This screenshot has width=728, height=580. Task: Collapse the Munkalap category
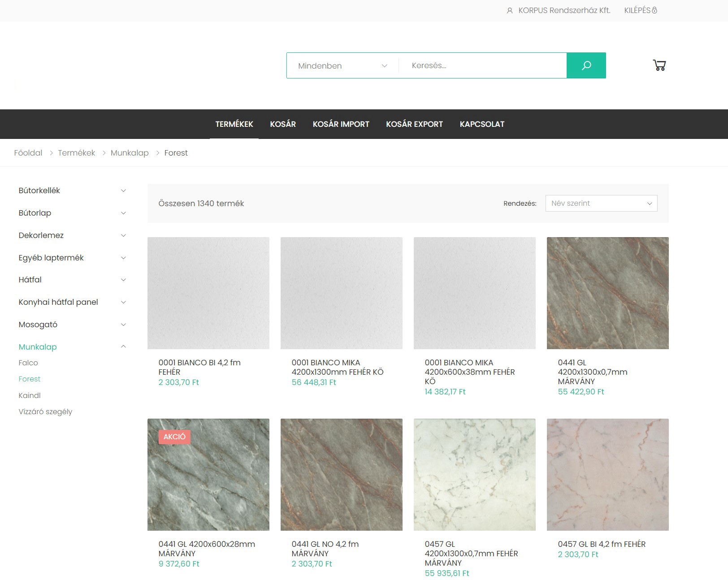click(123, 346)
